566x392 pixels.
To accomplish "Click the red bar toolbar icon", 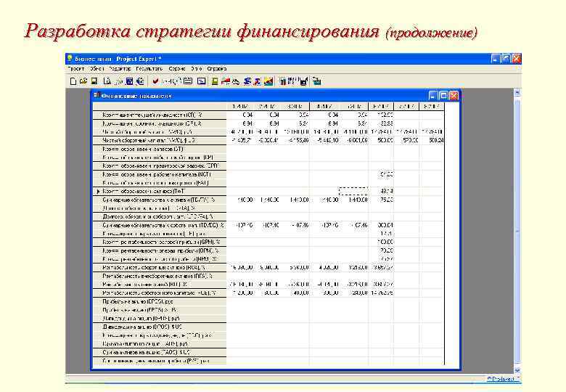I will [226, 81].
